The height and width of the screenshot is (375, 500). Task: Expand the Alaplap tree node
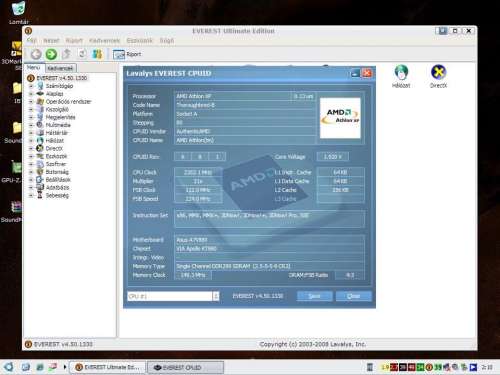(x=31, y=94)
